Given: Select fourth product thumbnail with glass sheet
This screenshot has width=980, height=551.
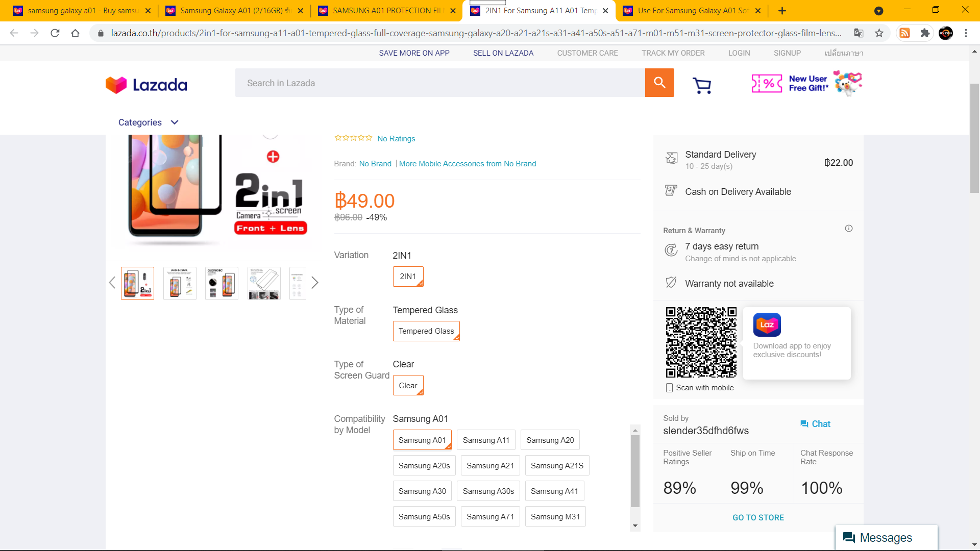Looking at the screenshot, I should [x=264, y=283].
